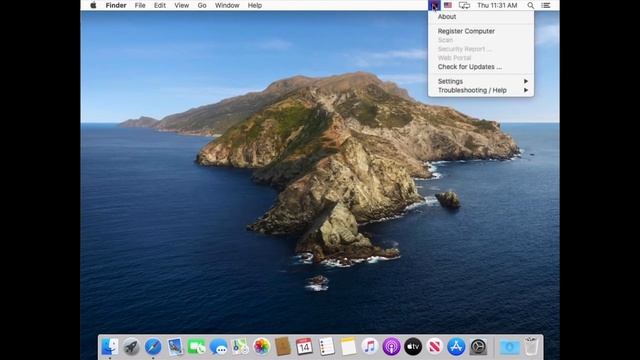The height and width of the screenshot is (360, 640).
Task: Open the Finder application menu
Action: pyautogui.click(x=116, y=5)
